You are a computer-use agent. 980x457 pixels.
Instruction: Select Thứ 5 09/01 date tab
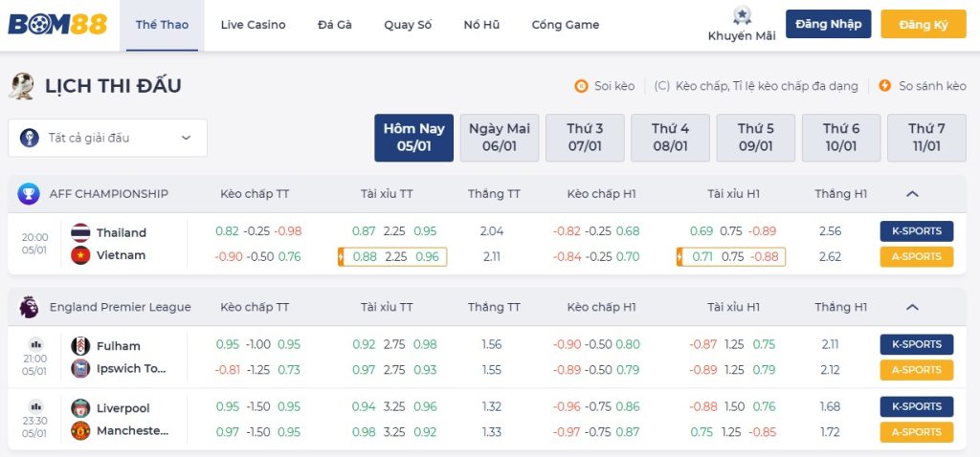coord(756,138)
